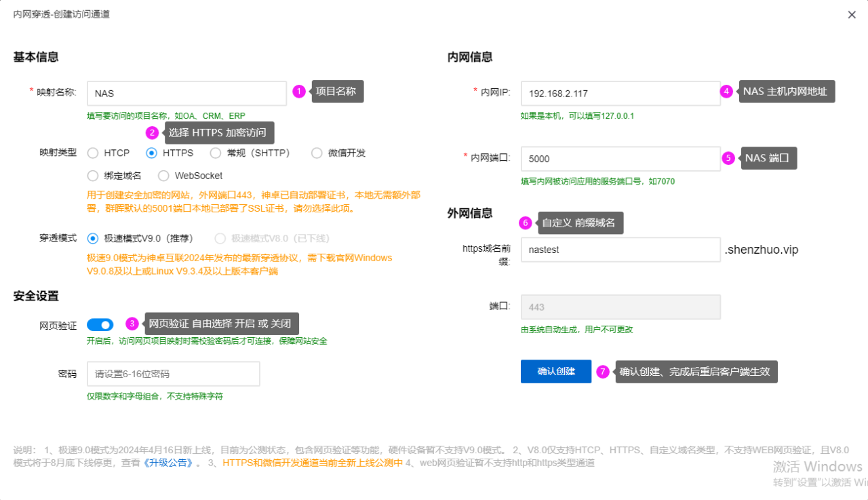This screenshot has height=500, width=868.
Task: Click the pink number 2 marker badge
Action: coord(153,132)
